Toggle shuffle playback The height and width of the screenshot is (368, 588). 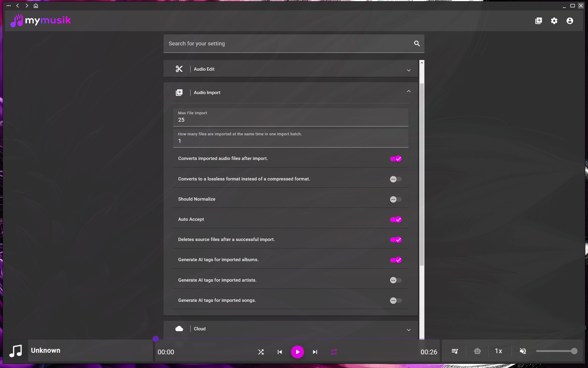tap(261, 352)
